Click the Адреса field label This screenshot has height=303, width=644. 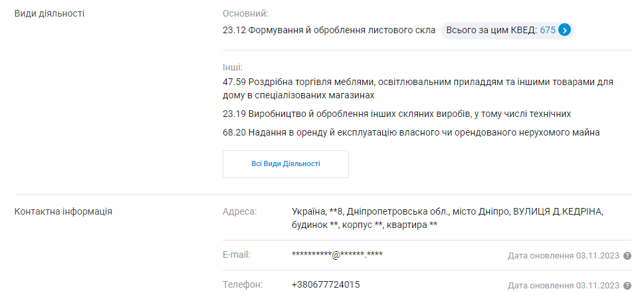coord(239,212)
